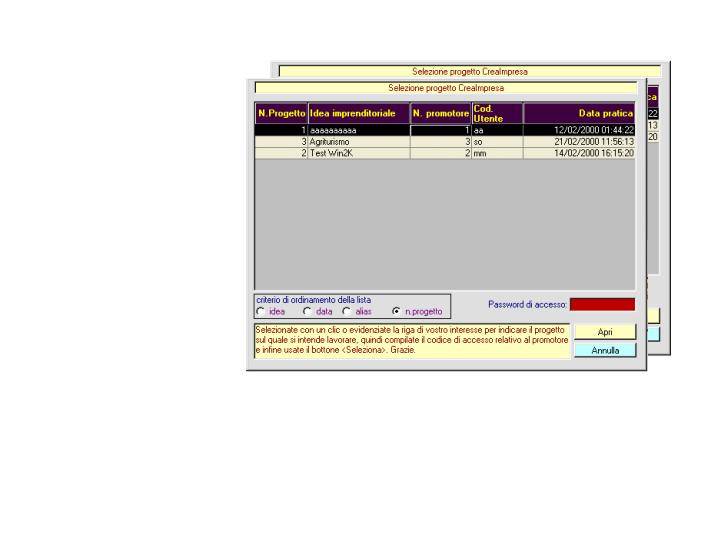Click the Annulla button
The width and height of the screenshot is (720, 540).
[605, 350]
